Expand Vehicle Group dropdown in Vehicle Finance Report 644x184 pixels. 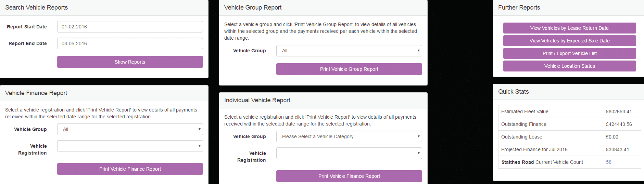(x=130, y=129)
